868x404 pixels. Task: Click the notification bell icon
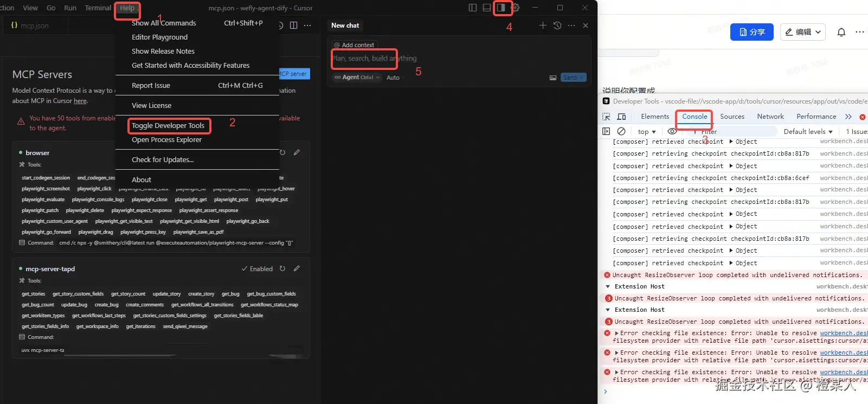tap(841, 32)
